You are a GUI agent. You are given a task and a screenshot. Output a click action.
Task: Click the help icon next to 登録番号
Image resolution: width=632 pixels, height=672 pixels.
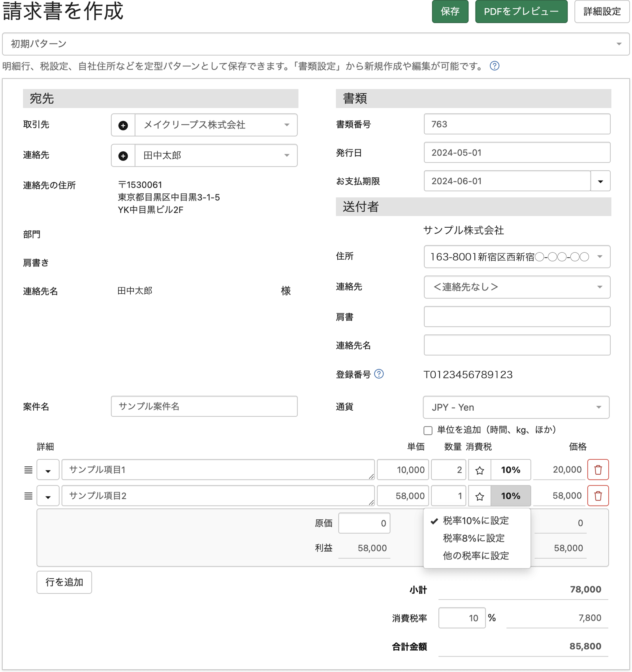379,374
